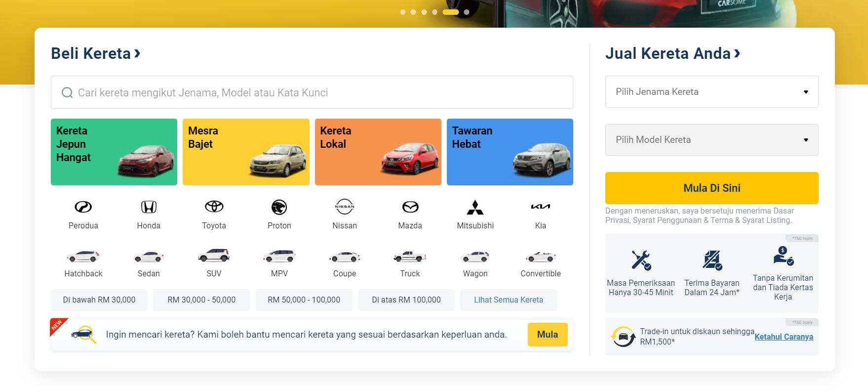This screenshot has height=391, width=868.
Task: Open the Beli Kereta section heading
Action: (x=96, y=53)
